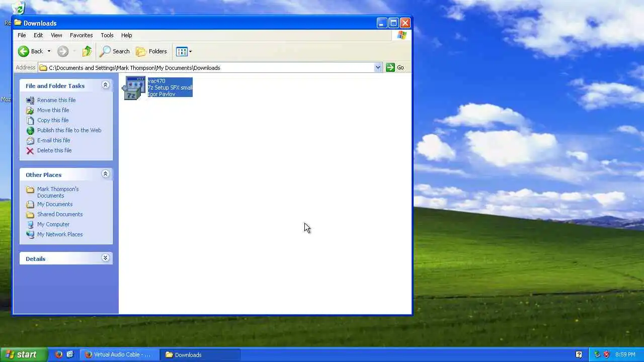Click Rename this file

coord(56,100)
